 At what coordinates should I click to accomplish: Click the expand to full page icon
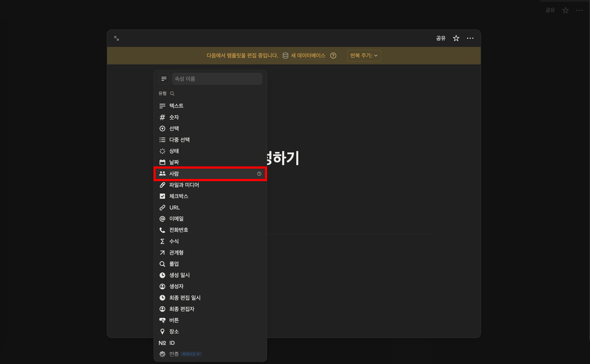click(116, 38)
